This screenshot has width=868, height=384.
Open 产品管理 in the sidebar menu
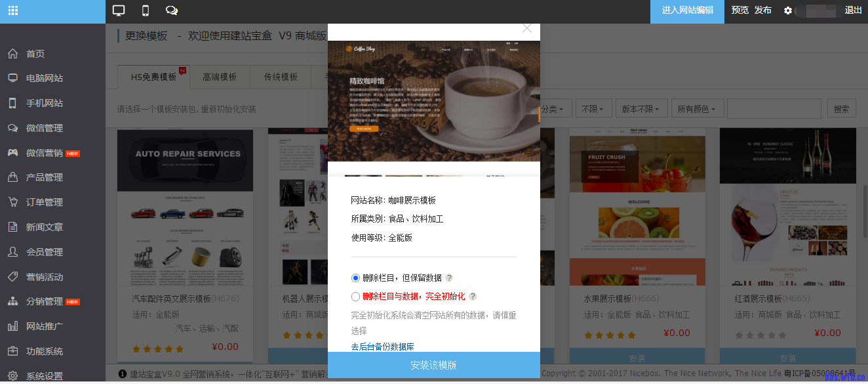coord(45,177)
